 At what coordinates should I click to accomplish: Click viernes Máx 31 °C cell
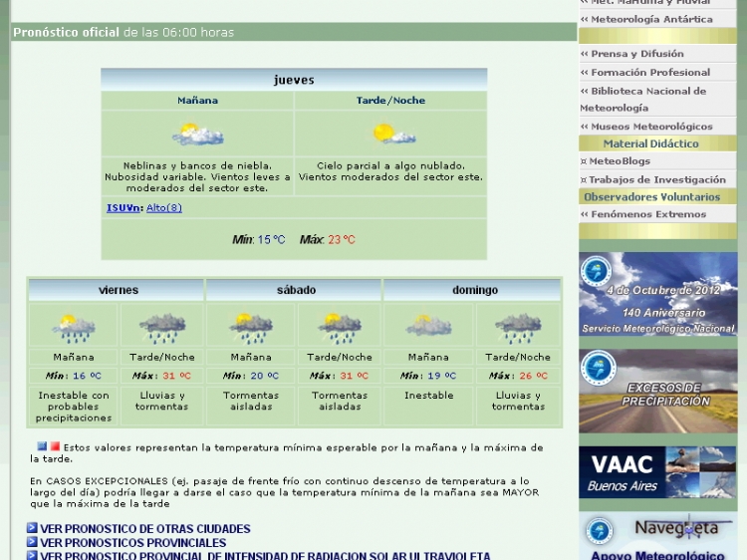coord(162,376)
